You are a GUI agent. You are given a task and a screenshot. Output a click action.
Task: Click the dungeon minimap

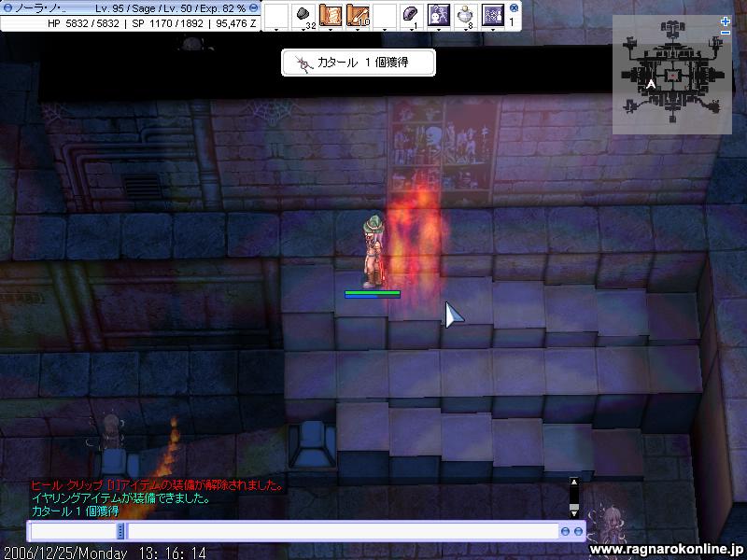point(671,75)
